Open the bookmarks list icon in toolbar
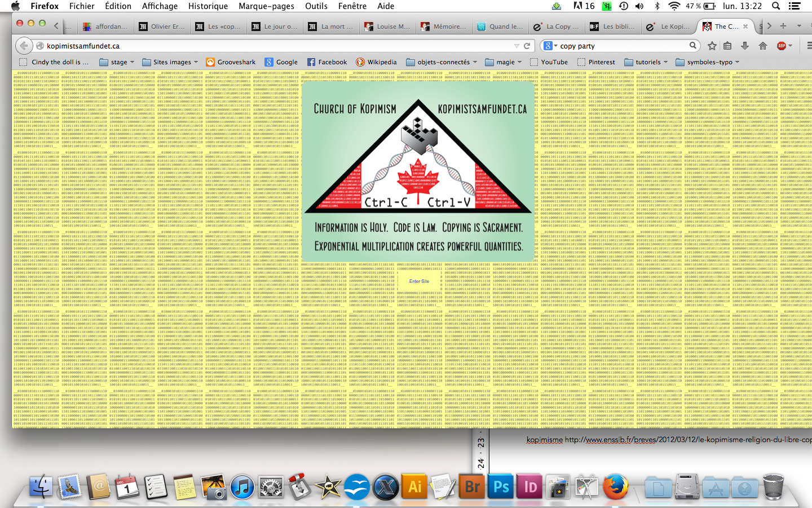 [x=728, y=46]
